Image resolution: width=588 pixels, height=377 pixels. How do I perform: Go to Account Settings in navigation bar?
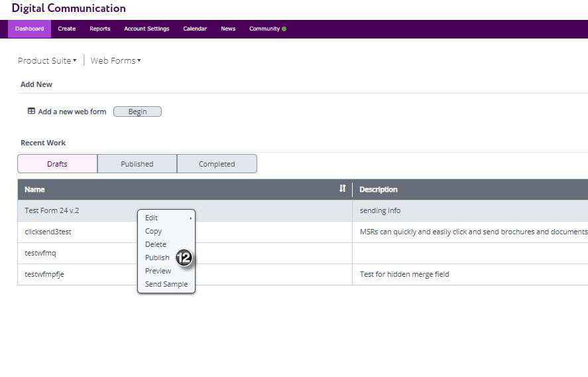[x=147, y=29]
